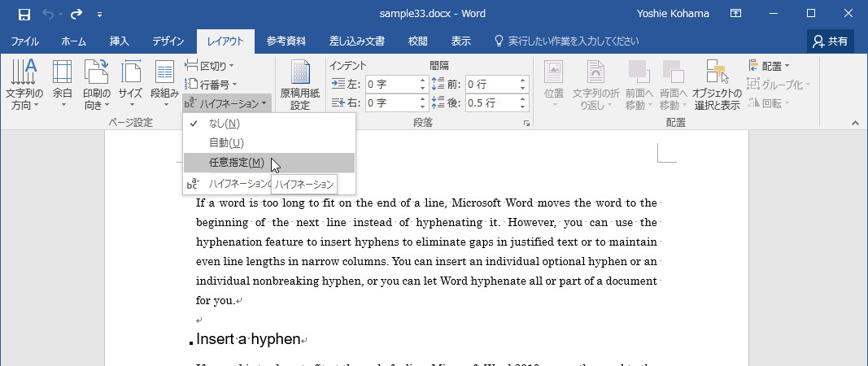Click the 共有 share button
This screenshot has height=366, width=868.
(831, 41)
